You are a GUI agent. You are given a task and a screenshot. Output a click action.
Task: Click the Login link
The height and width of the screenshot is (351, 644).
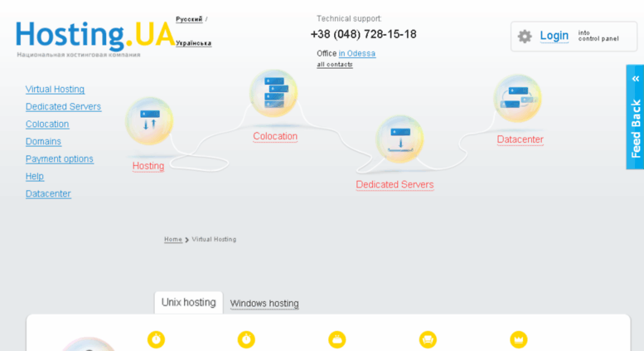point(554,36)
